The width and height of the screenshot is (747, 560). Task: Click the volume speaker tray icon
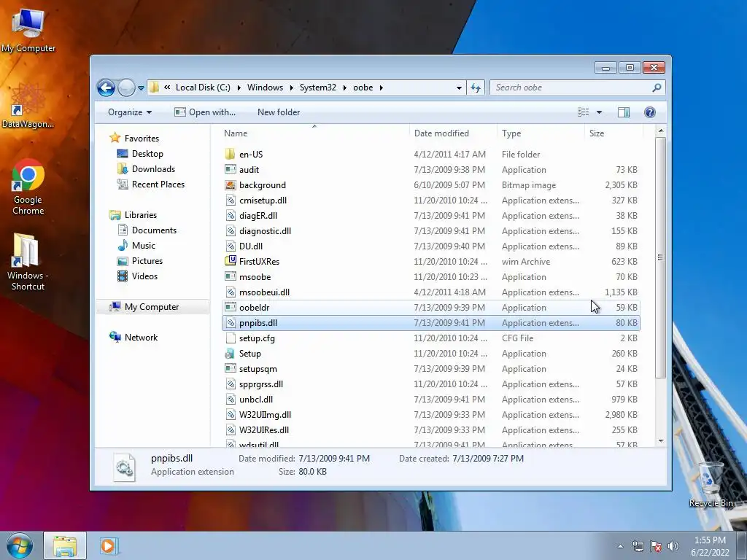tap(673, 546)
